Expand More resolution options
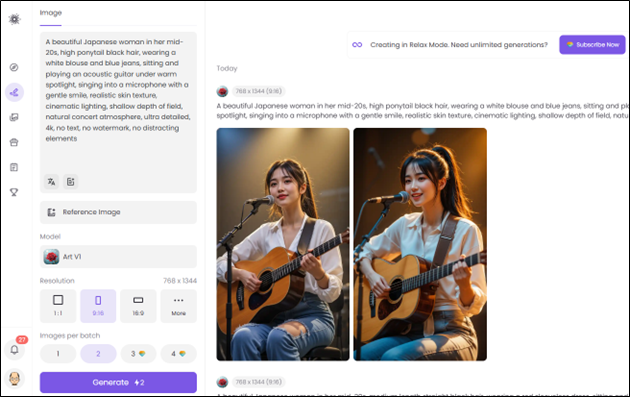The height and width of the screenshot is (397, 630). 179,306
